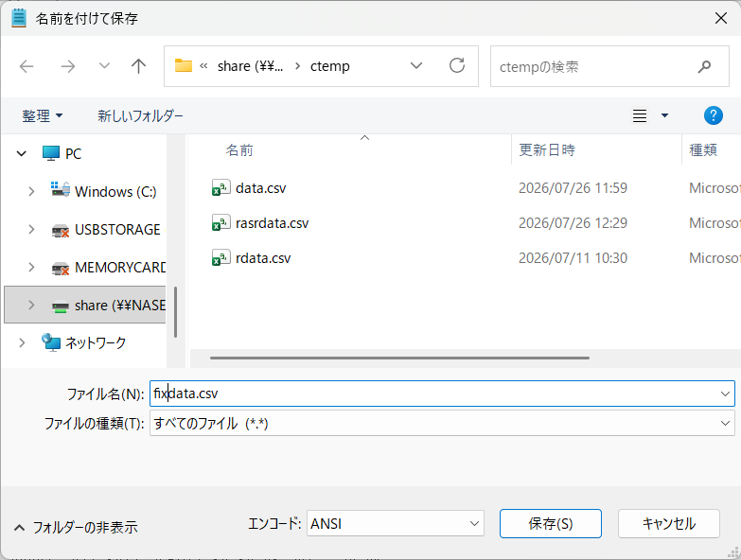Click the date 2026/07/26 11:59
Screen dimensions: 741x560
point(573,188)
